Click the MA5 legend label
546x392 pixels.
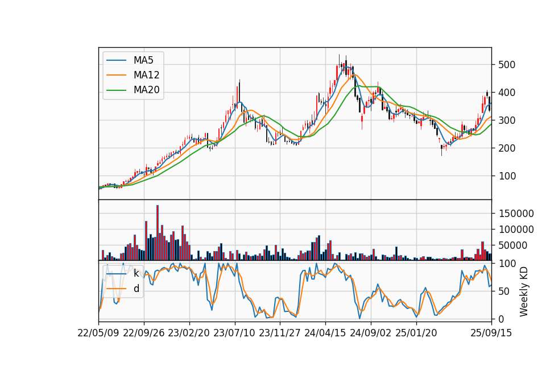click(143, 60)
